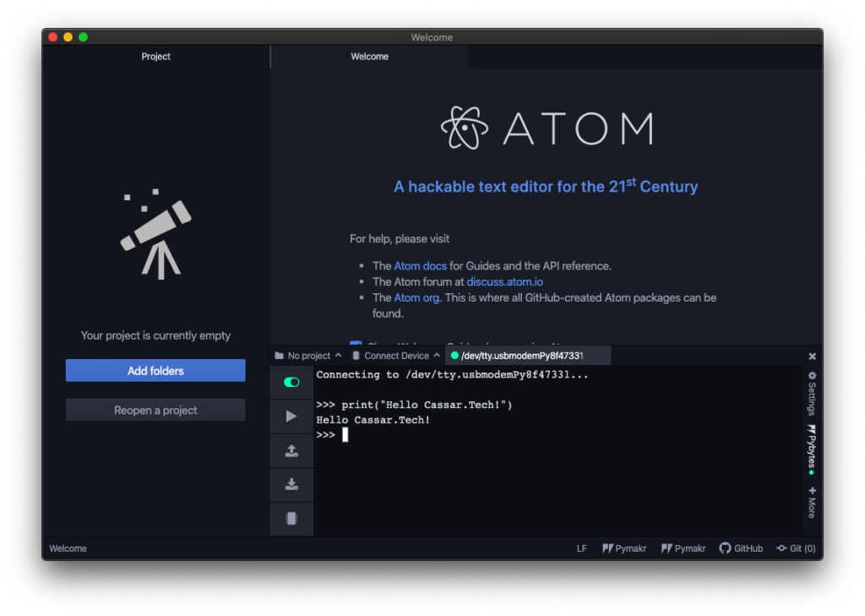Expand the No project dropdown
865x616 pixels.
tap(308, 356)
